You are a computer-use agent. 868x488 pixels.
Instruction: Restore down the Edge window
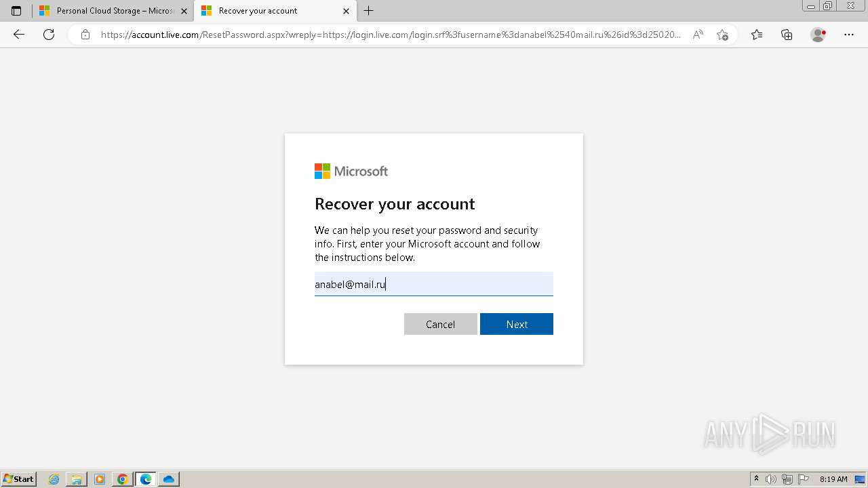tap(827, 6)
